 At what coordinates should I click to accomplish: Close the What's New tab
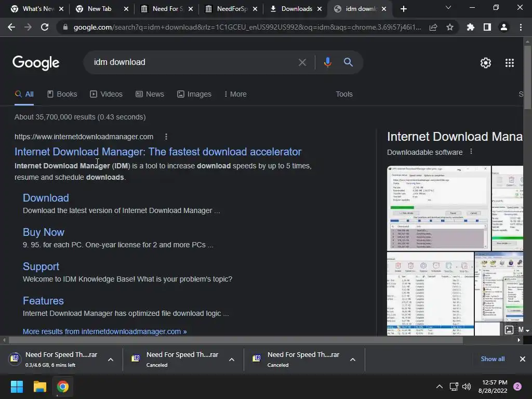61,9
